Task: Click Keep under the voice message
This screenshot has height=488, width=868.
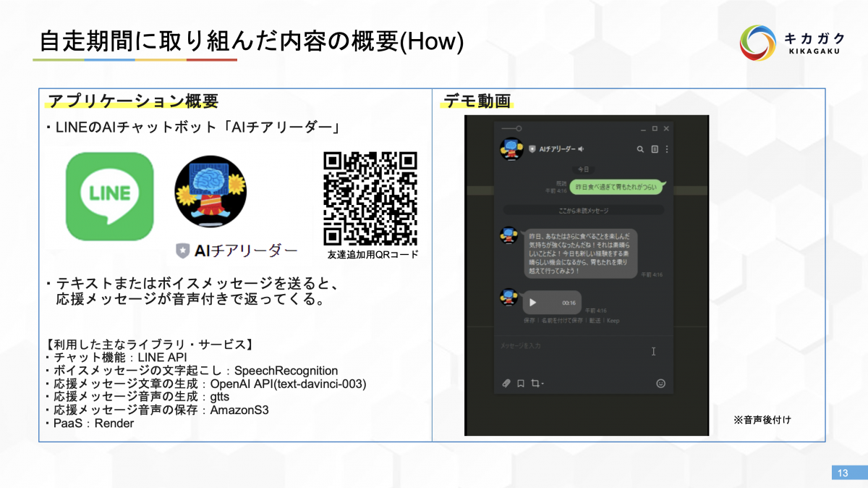Action: coord(613,320)
